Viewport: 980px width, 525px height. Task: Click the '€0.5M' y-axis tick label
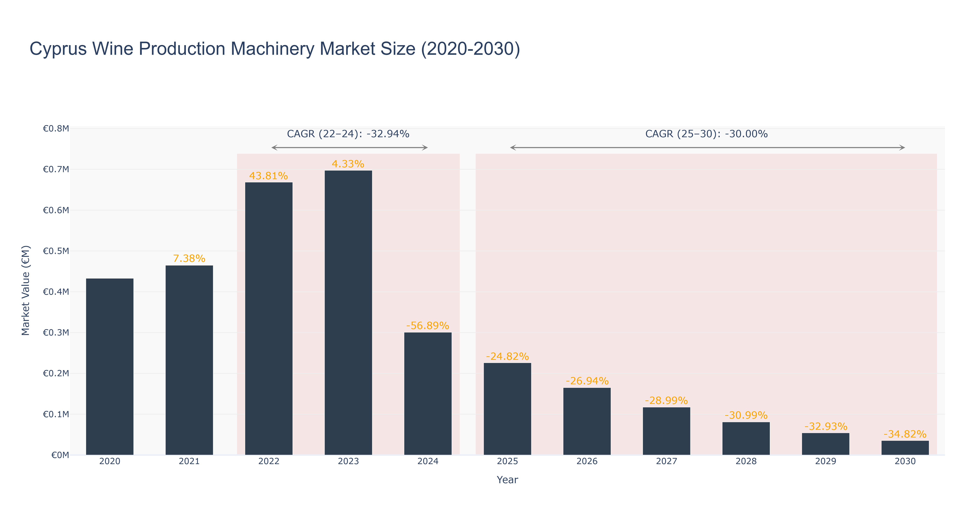[56, 251]
